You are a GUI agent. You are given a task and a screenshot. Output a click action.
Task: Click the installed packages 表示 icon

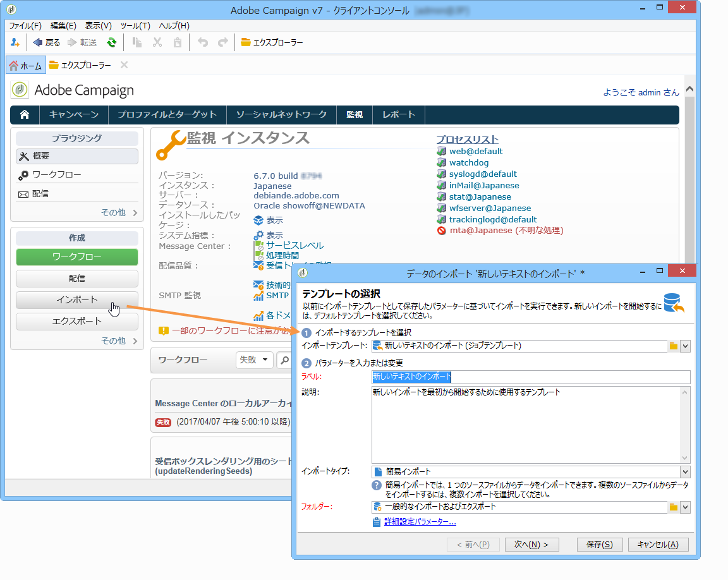pyautogui.click(x=258, y=220)
